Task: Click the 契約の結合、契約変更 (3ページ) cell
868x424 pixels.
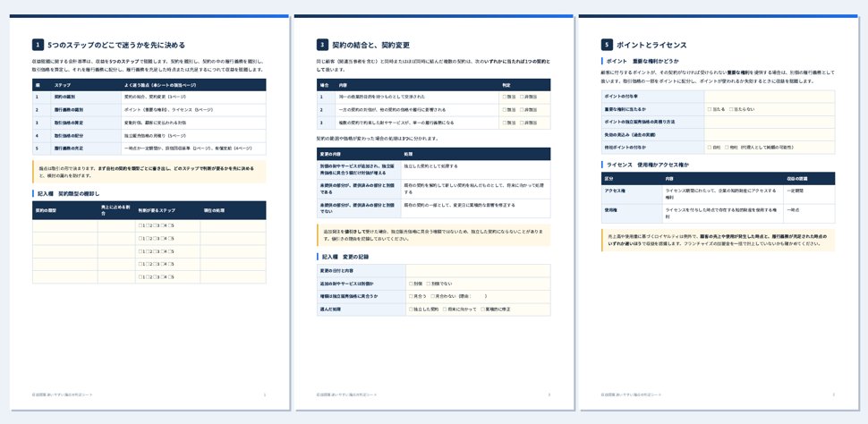Action: (192, 97)
